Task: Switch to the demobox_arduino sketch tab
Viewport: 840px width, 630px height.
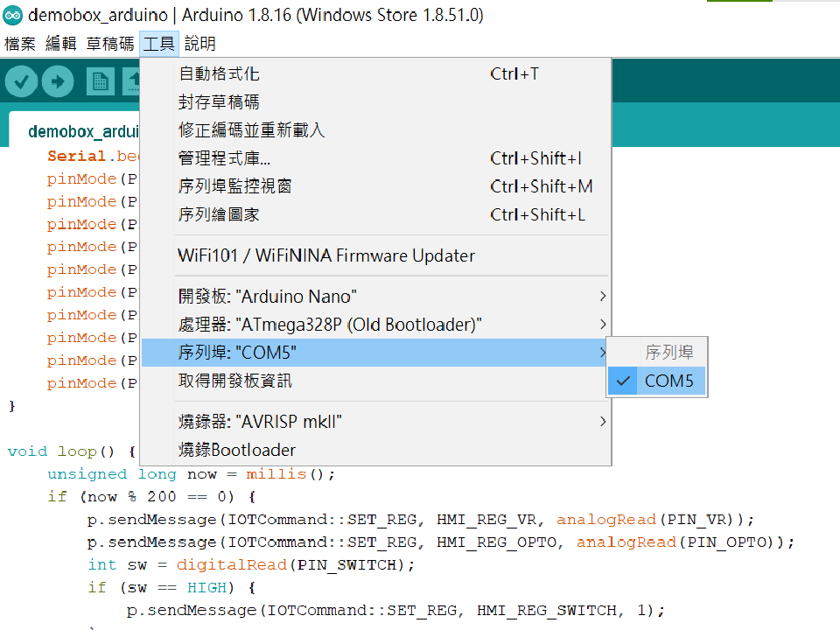Action: click(x=84, y=132)
